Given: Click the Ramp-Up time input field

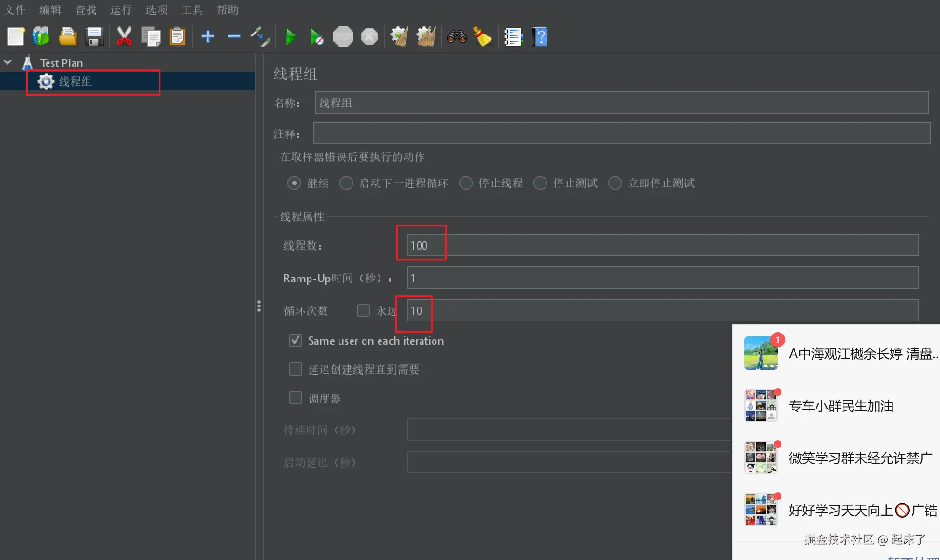Looking at the screenshot, I should 662,278.
